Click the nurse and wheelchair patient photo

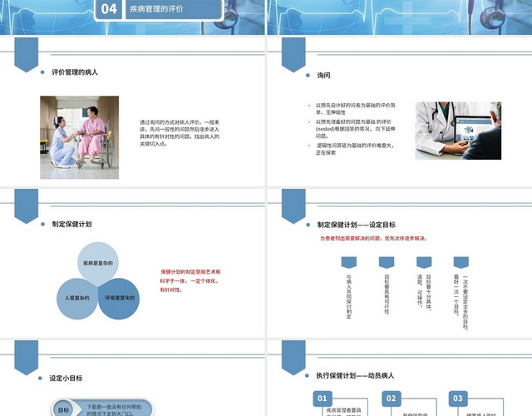pyautogui.click(x=80, y=137)
